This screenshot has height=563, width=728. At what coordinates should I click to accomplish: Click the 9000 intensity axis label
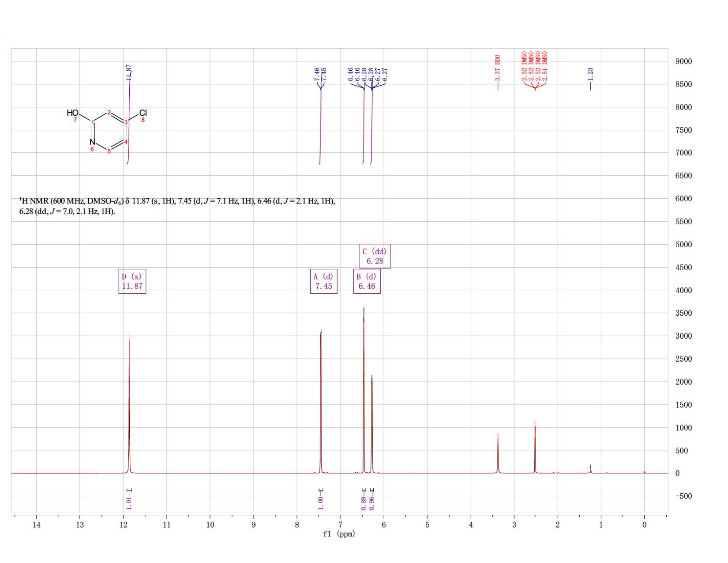click(x=683, y=61)
